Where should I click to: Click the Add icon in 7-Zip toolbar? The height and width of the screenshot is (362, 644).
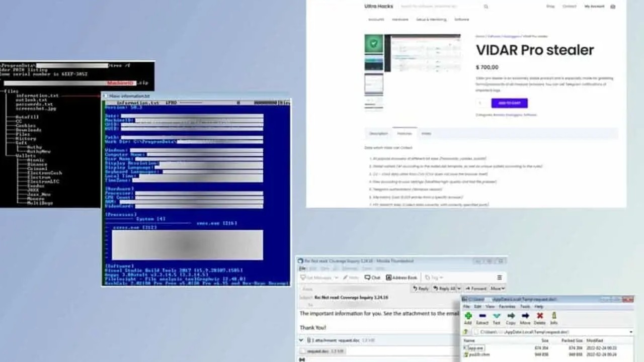pyautogui.click(x=469, y=315)
